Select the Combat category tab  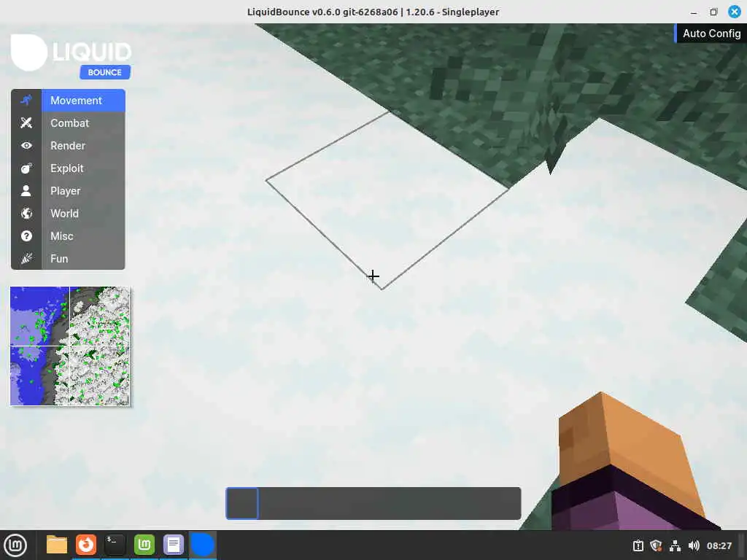(x=68, y=122)
